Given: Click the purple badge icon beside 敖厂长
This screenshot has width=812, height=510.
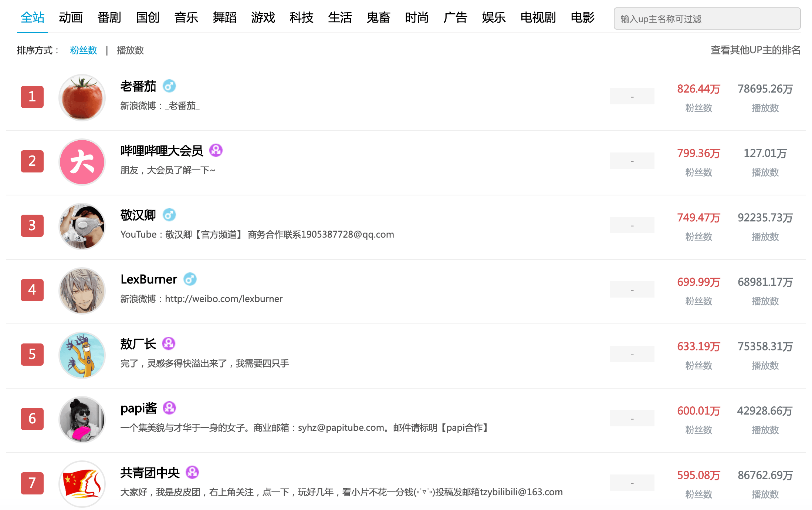Looking at the screenshot, I should (169, 343).
